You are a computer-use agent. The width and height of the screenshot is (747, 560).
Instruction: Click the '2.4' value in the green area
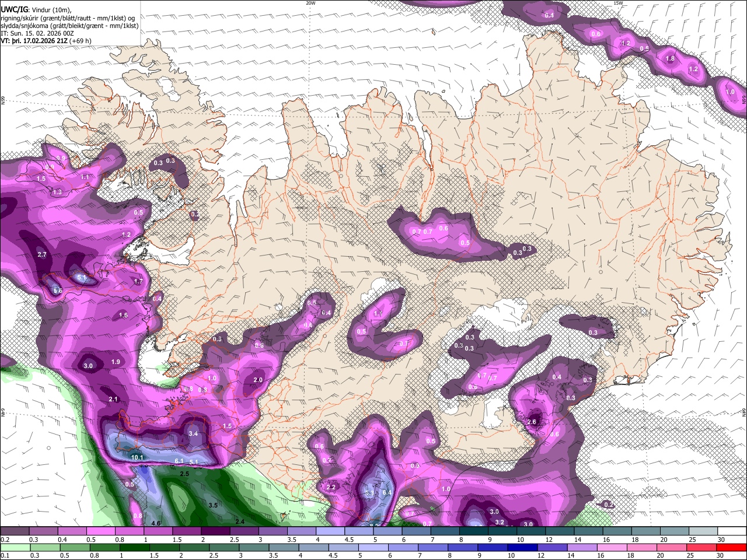pos(240,521)
